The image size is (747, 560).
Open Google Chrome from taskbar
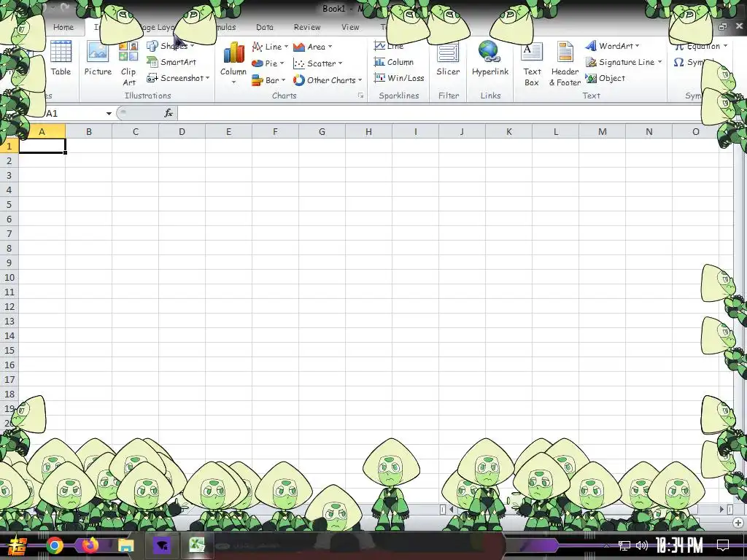click(x=54, y=545)
